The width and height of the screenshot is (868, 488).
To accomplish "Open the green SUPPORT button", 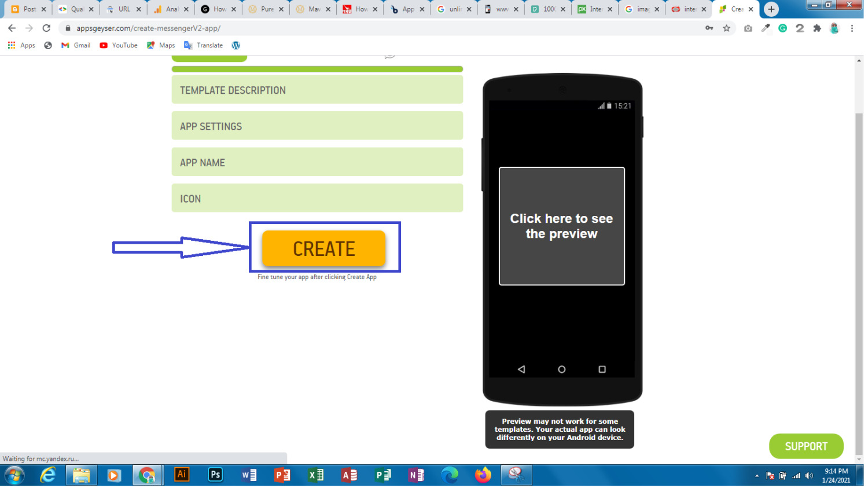I will 806,446.
